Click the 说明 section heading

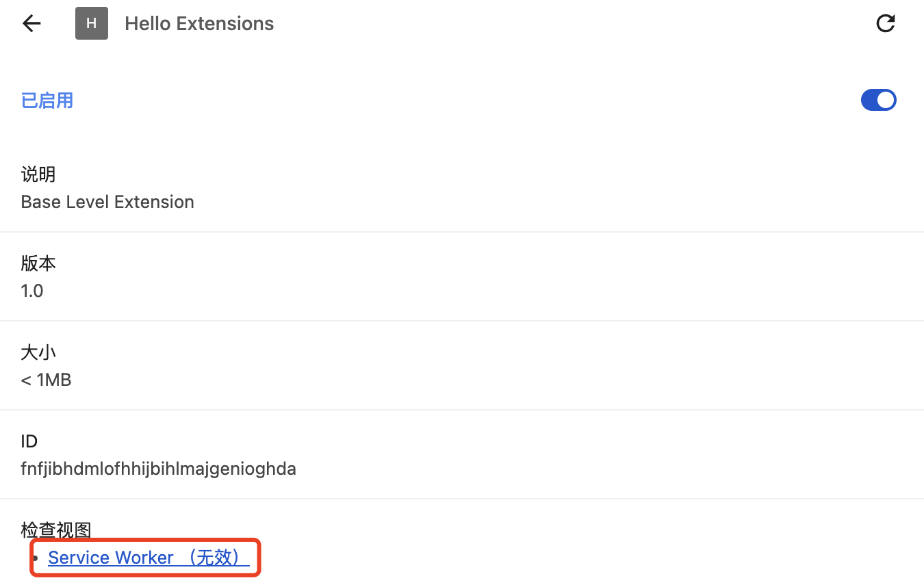(x=38, y=174)
